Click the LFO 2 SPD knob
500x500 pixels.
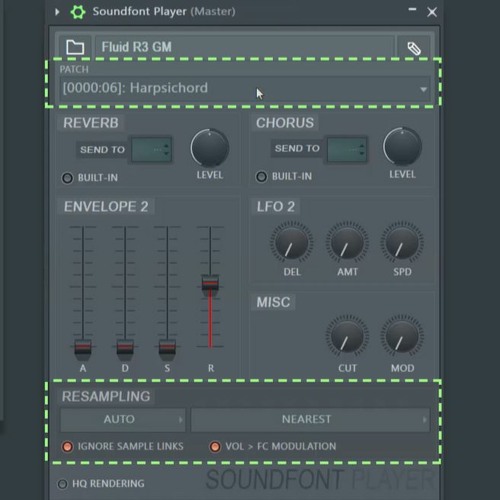[402, 243]
